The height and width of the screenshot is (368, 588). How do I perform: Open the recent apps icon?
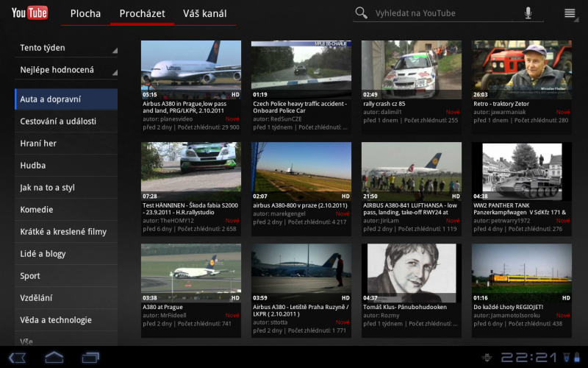(90, 358)
